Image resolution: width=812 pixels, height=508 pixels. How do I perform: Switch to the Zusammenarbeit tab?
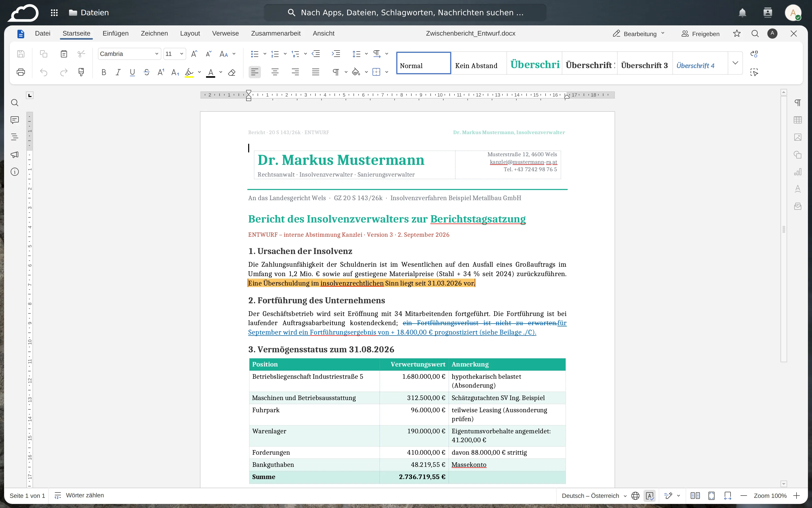(x=276, y=34)
